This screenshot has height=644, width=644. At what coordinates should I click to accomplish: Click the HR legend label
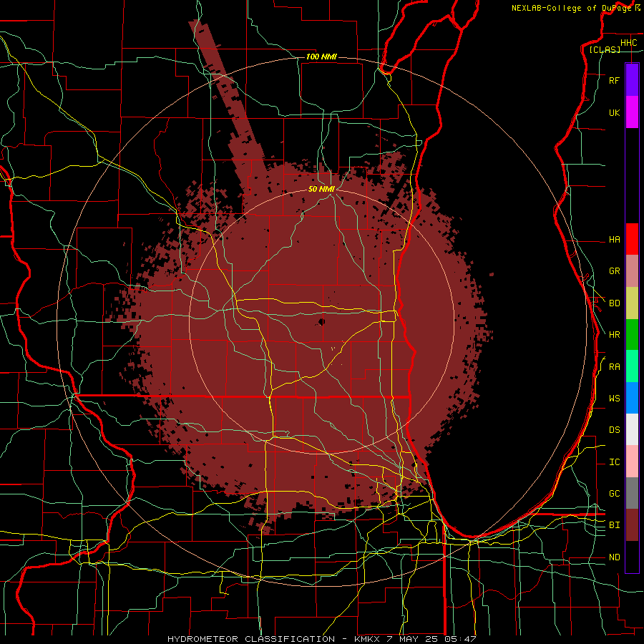point(614,335)
